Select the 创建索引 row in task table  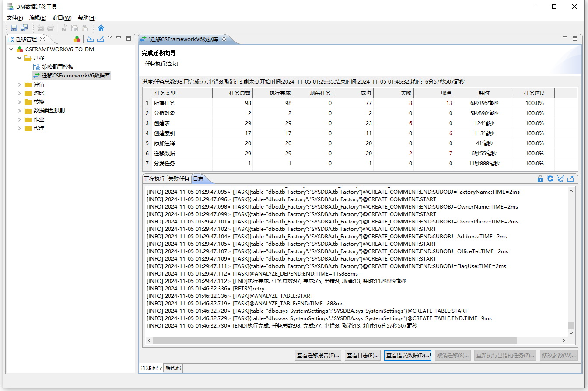pos(349,133)
